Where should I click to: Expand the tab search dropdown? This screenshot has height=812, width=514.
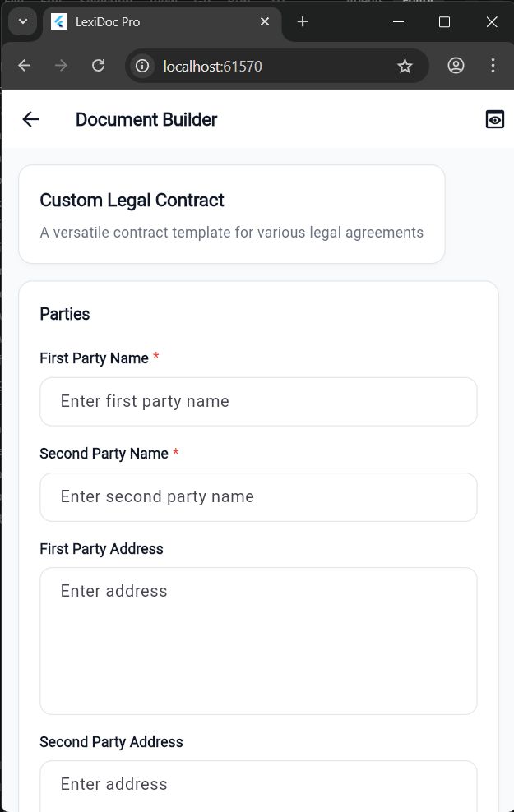pos(22,22)
